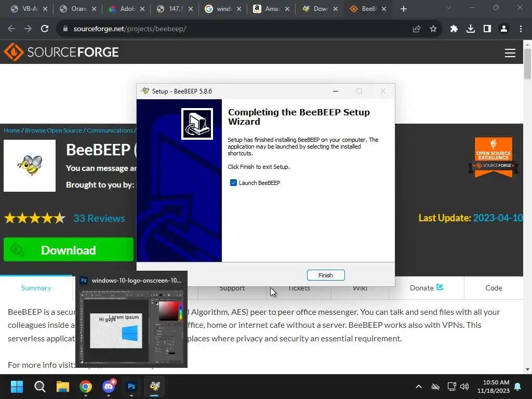
Task: Click the browser back arrow
Action: coord(11,29)
